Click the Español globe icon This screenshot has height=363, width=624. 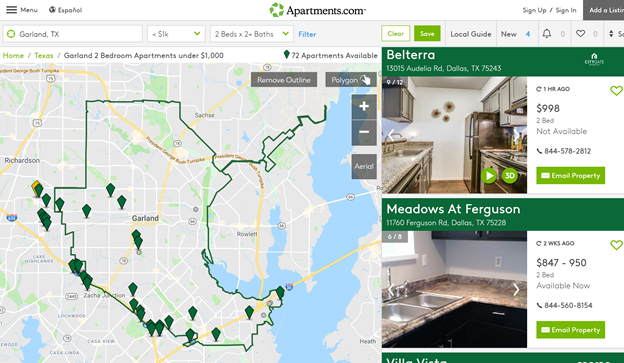[52, 10]
